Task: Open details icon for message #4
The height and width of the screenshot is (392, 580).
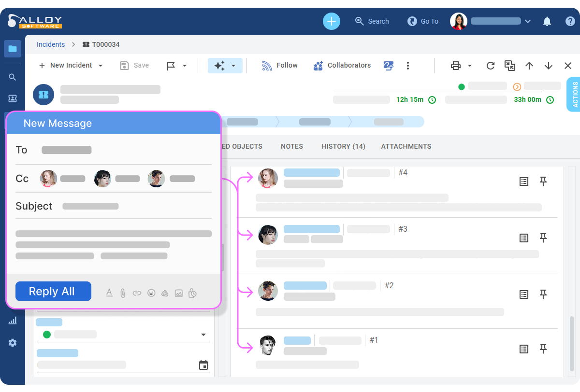Action: coord(524,182)
